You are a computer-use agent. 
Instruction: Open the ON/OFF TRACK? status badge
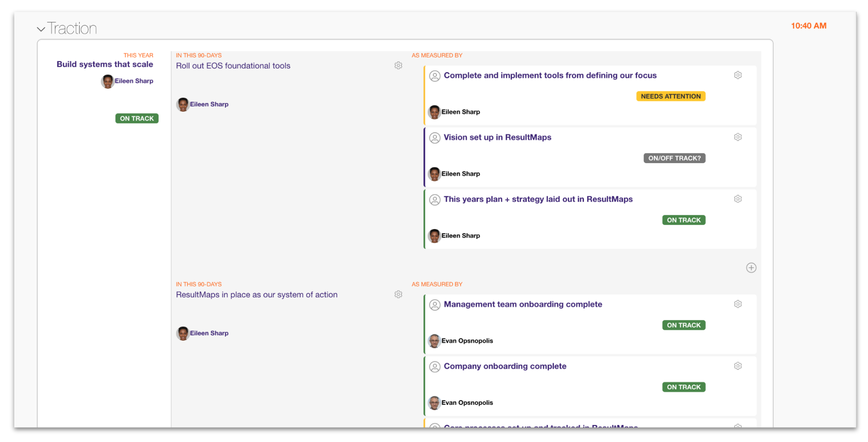point(674,158)
